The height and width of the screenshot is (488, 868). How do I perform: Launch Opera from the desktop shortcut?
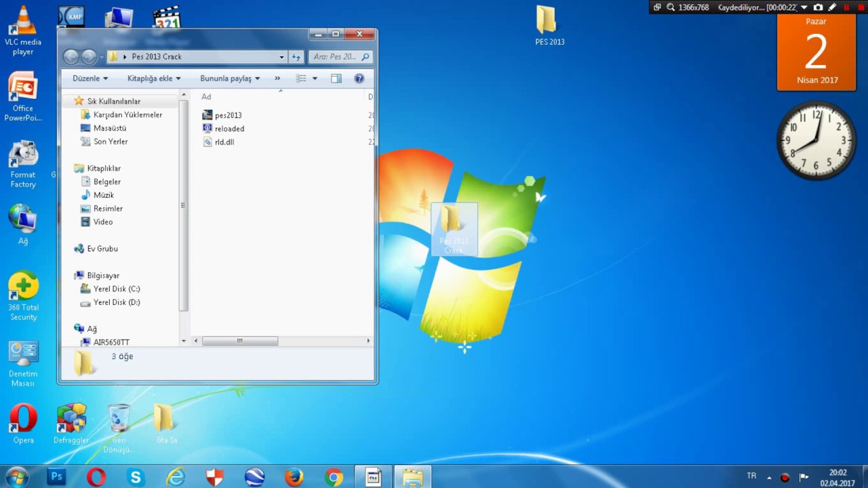23,424
